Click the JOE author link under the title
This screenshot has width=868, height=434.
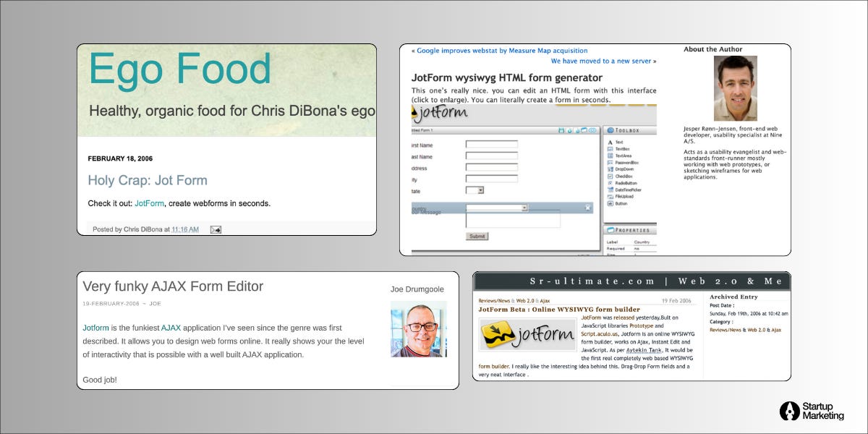156,304
